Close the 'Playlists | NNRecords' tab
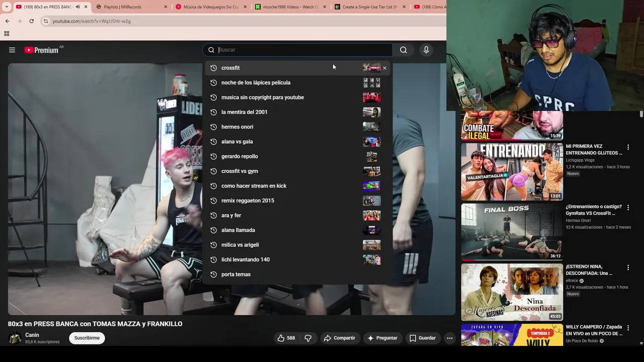The width and height of the screenshot is (644, 362). click(x=166, y=7)
